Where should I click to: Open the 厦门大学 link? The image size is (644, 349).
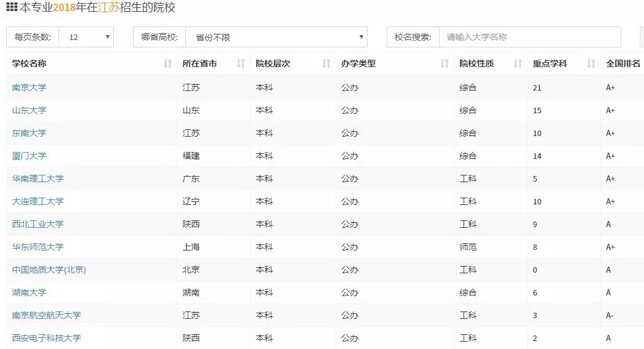(x=29, y=156)
